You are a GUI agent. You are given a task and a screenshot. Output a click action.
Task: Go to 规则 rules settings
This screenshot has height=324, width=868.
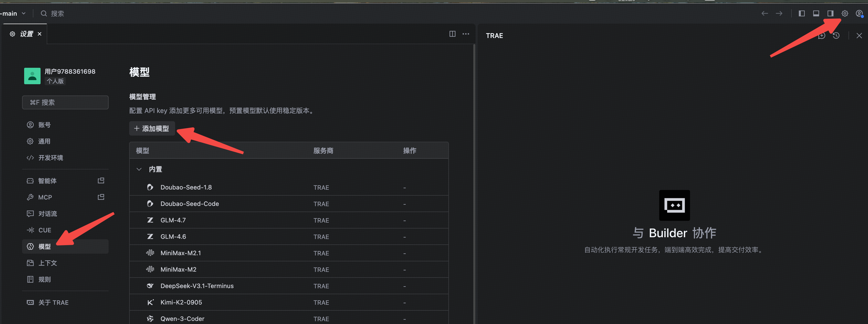click(44, 279)
